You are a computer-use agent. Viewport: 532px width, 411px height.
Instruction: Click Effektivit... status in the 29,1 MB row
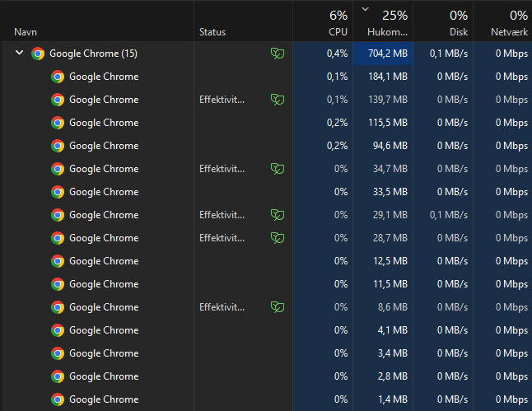(222, 215)
